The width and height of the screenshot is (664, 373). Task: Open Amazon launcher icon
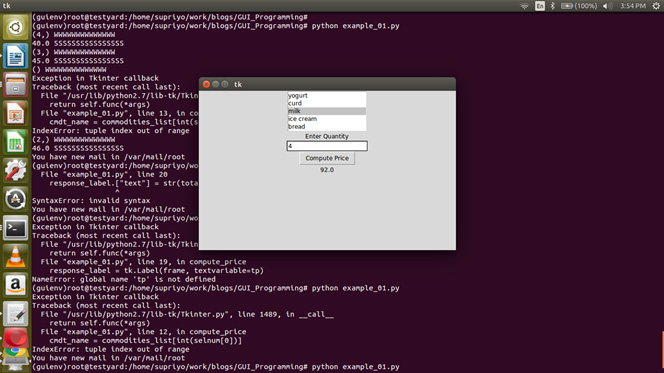pos(15,285)
